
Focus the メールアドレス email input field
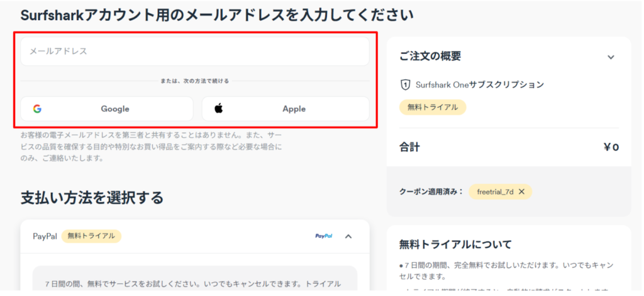tap(195, 52)
